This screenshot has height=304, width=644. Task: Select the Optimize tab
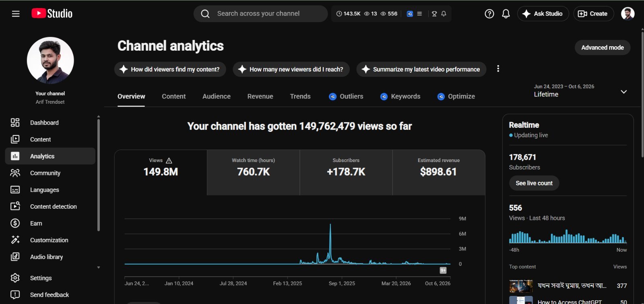tap(456, 97)
